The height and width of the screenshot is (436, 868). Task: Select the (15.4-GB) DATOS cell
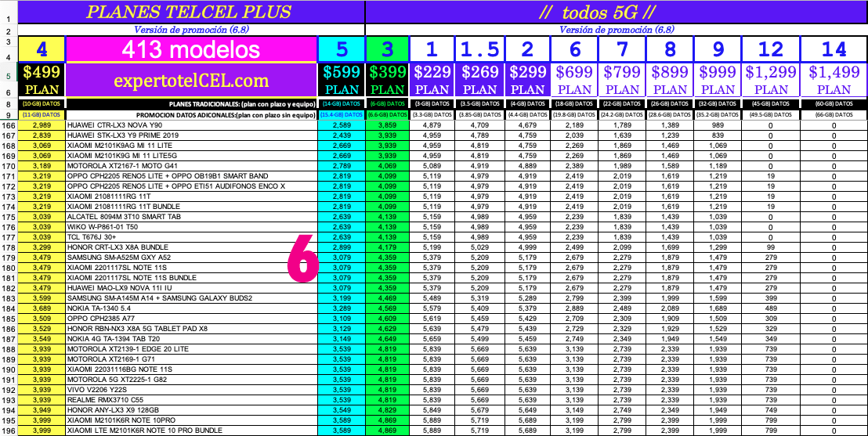342,114
